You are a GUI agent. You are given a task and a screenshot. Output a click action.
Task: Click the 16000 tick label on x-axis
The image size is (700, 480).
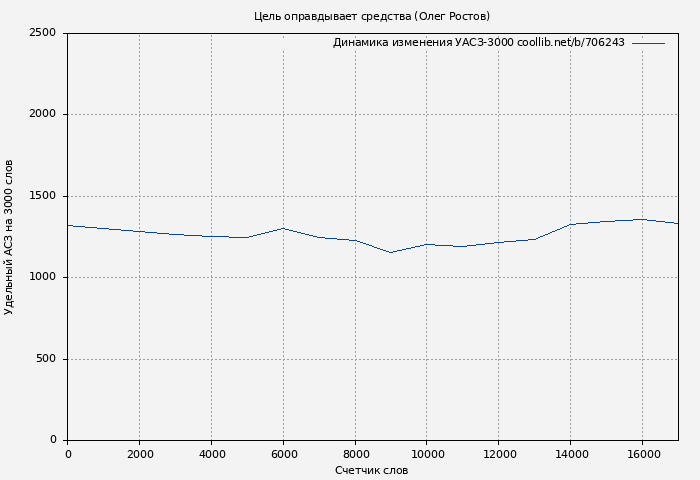coord(642,454)
